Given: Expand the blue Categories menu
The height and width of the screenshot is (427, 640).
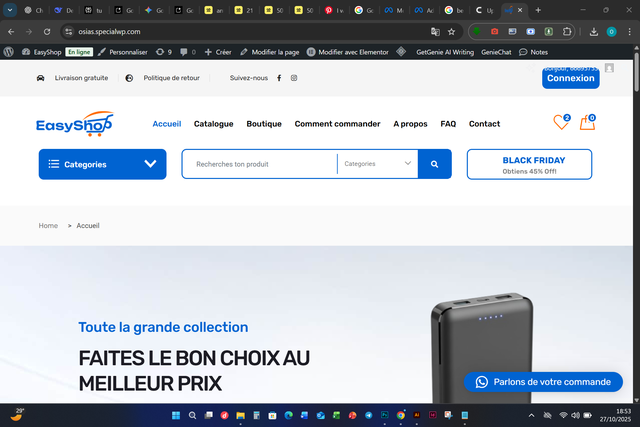Looking at the screenshot, I should (x=102, y=164).
